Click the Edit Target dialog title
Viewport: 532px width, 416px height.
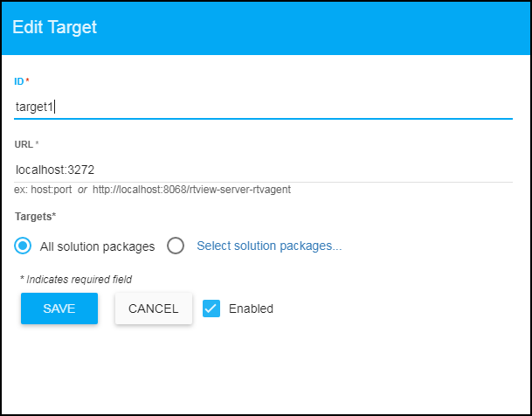click(x=54, y=27)
